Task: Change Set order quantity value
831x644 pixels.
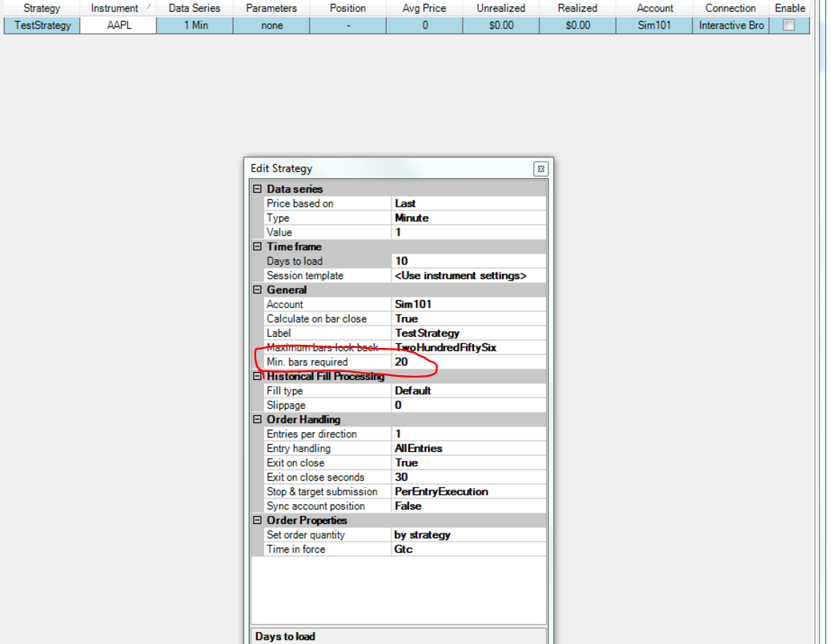Action: tap(468, 535)
